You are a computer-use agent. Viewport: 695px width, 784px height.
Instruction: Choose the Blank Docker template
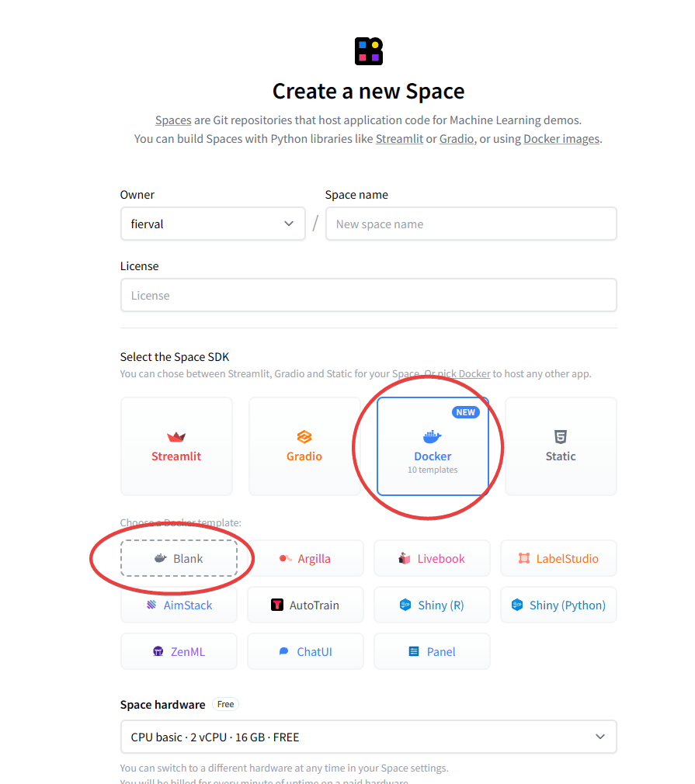(x=179, y=559)
